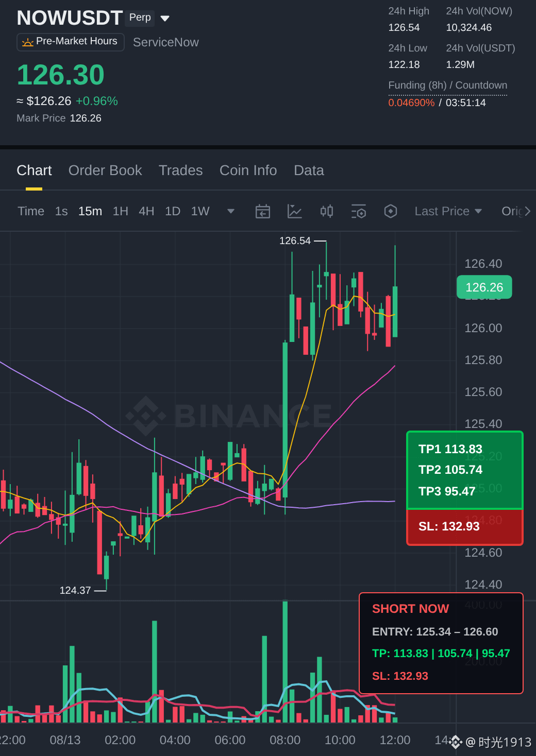The width and height of the screenshot is (536, 756).
Task: Open the Last Price dropdown
Action: [448, 211]
